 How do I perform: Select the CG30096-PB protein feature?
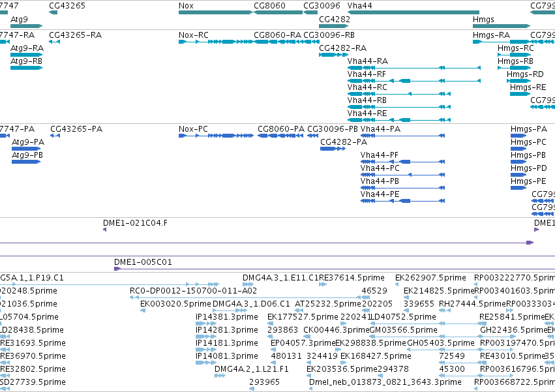[x=312, y=136]
